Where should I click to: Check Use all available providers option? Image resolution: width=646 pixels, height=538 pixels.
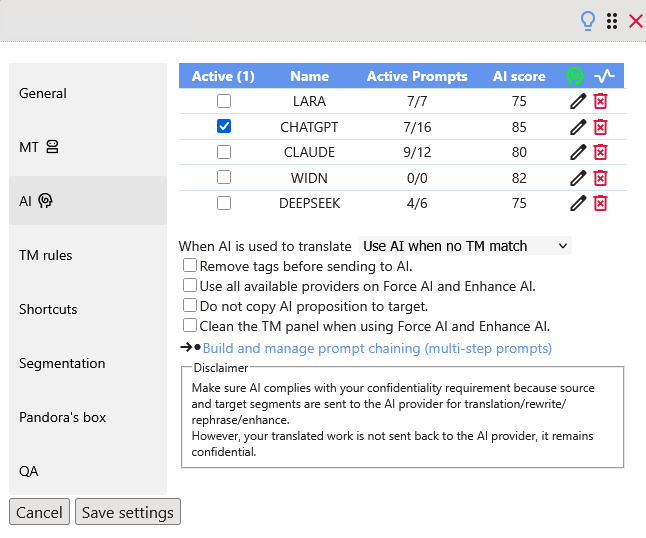(x=190, y=285)
